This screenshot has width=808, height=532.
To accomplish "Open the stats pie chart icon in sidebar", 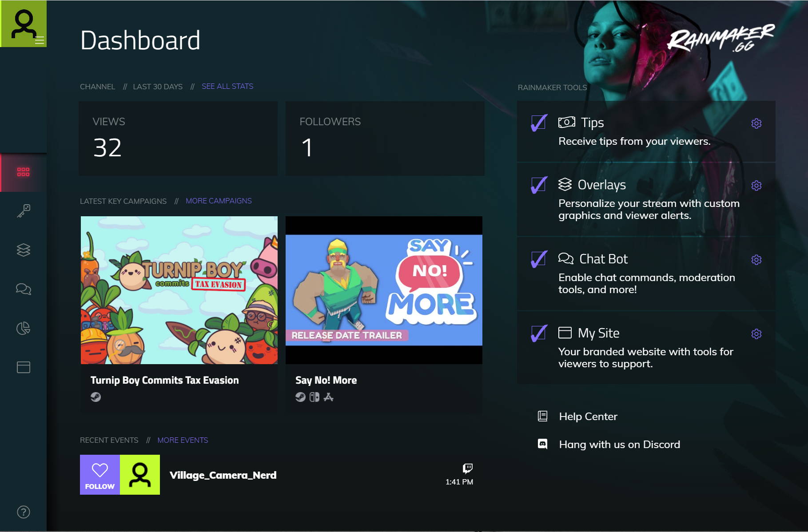I will pos(24,328).
